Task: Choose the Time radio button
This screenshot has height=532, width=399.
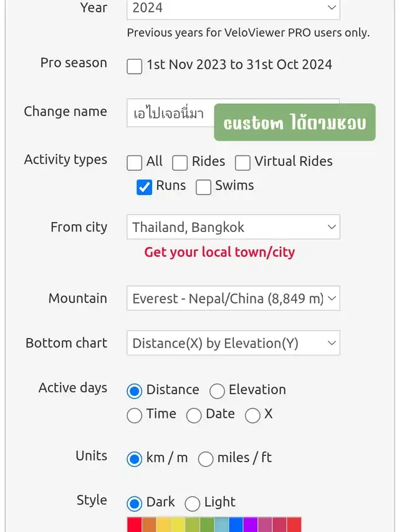Action: 135,415
